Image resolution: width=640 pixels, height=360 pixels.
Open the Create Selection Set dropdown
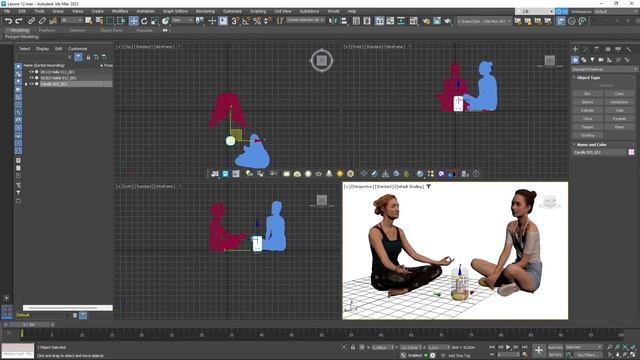coord(306,20)
